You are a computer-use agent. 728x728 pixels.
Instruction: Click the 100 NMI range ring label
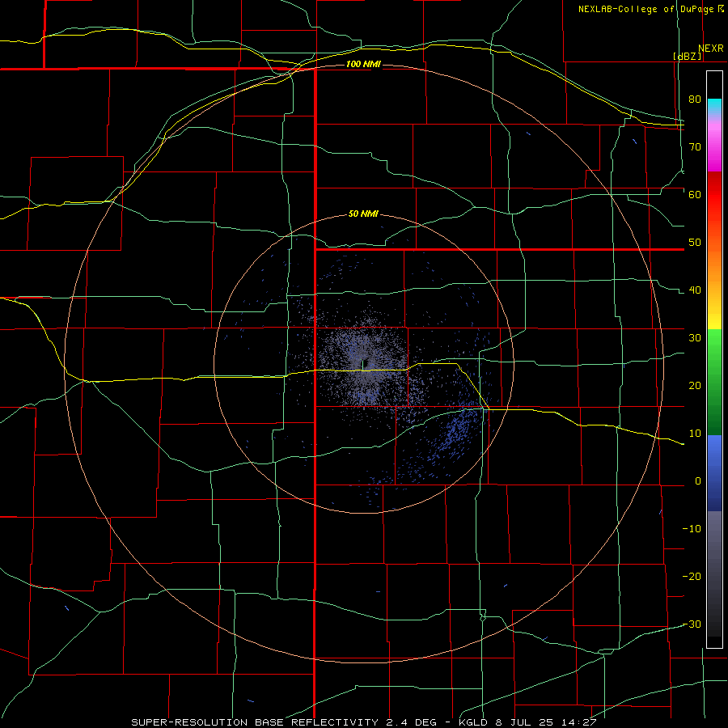363,64
